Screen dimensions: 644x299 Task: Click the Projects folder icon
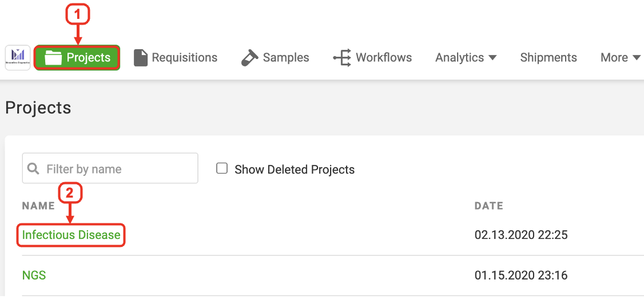coord(53,58)
